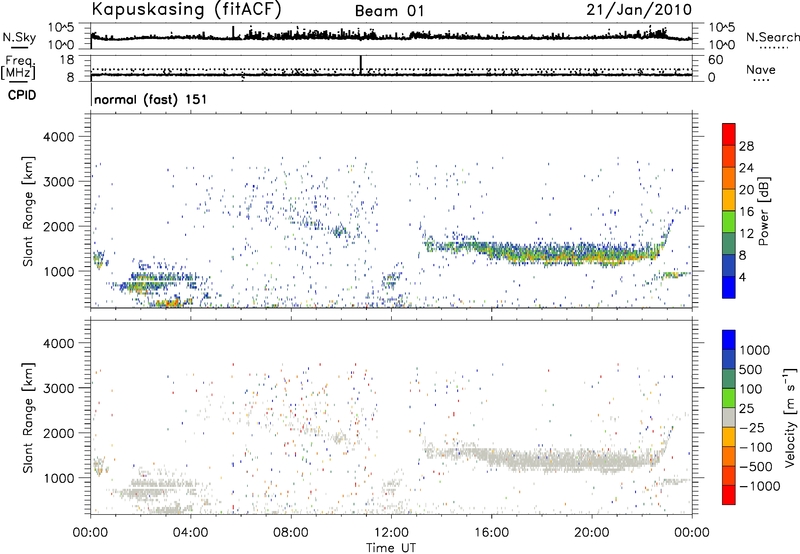Click the light green 25–100 Velocity segment

point(729,398)
